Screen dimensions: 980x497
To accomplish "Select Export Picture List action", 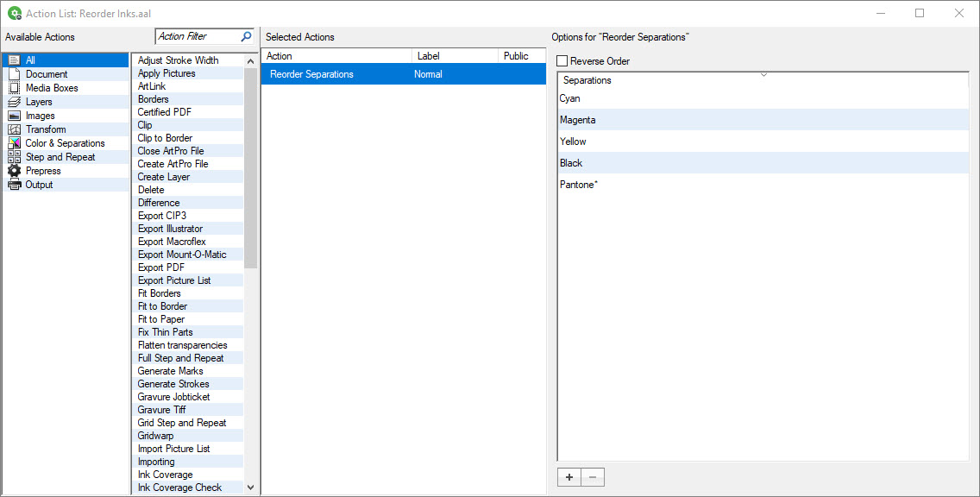I will (187, 280).
